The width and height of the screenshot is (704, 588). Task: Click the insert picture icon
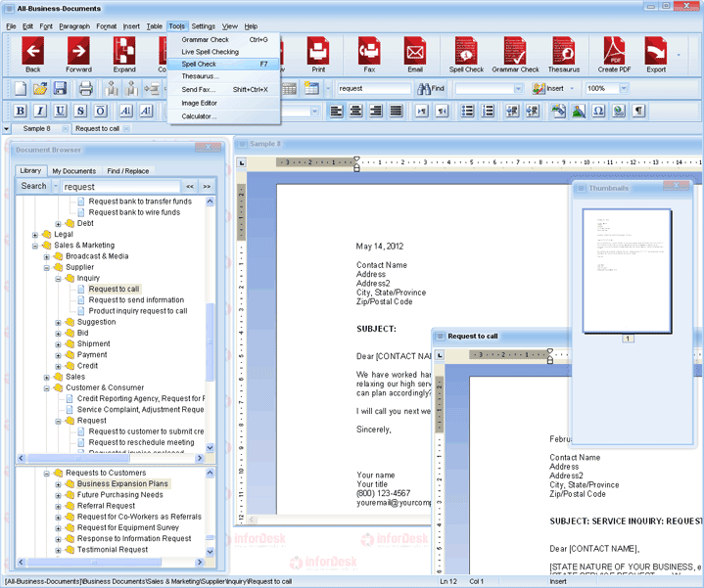pyautogui.click(x=579, y=111)
